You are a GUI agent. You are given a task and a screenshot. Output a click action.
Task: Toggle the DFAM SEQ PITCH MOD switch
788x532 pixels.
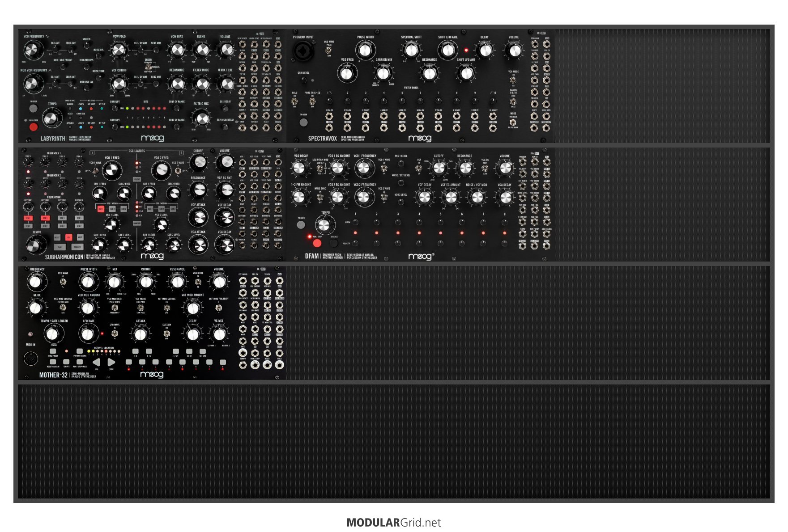point(320,168)
